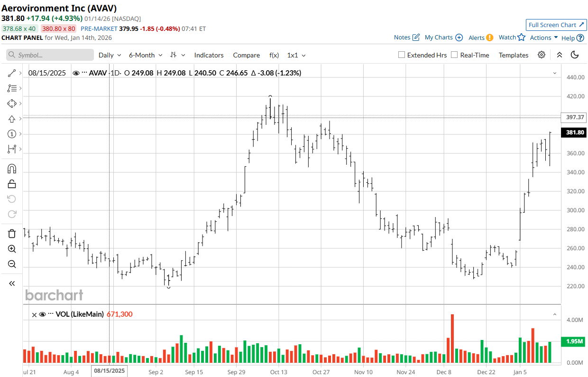Select the numbered circle annotation tool
Screen dimensions: 588x377
12,134
